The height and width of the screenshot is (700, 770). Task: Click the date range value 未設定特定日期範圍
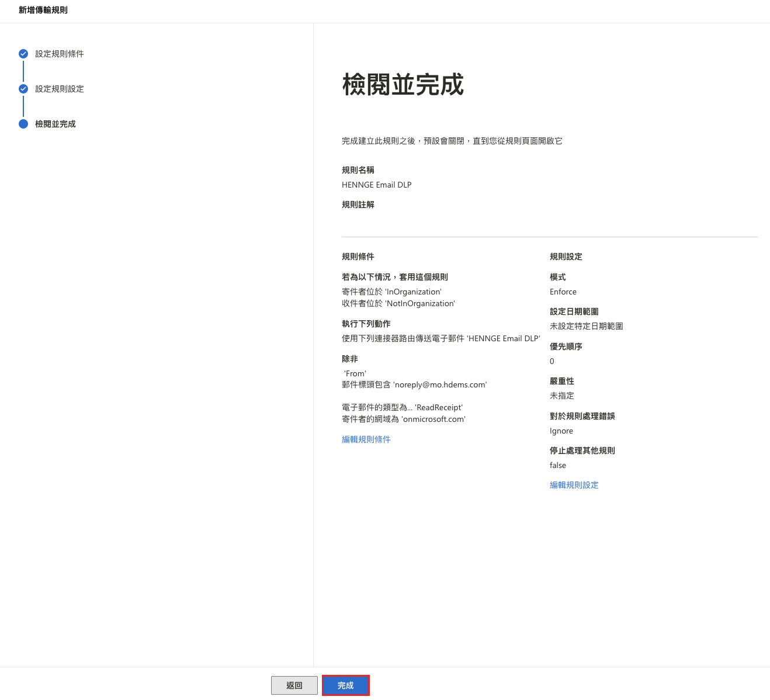pyautogui.click(x=587, y=326)
